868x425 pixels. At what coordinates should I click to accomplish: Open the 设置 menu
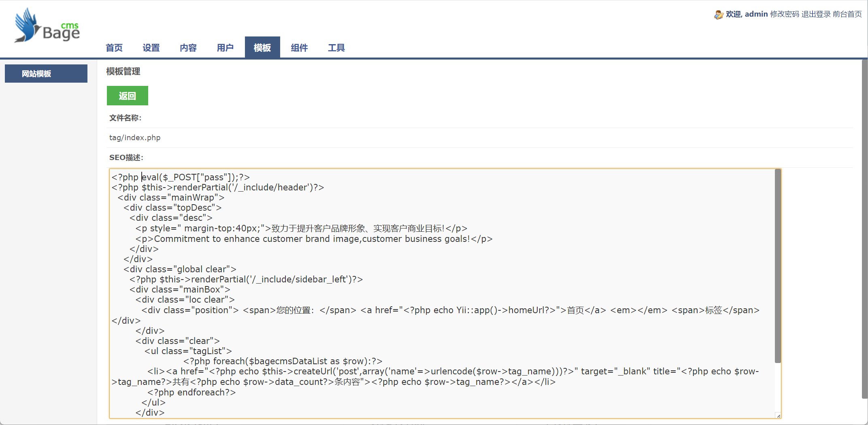(151, 47)
